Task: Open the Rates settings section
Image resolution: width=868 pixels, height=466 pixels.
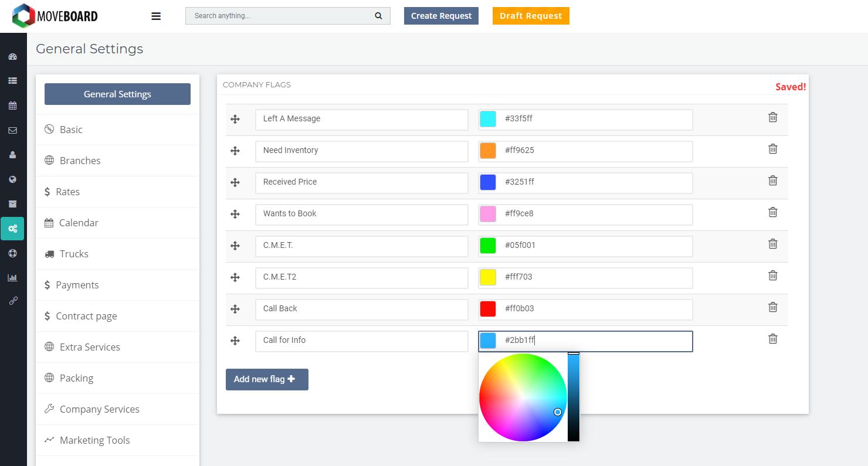Action: 117,192
